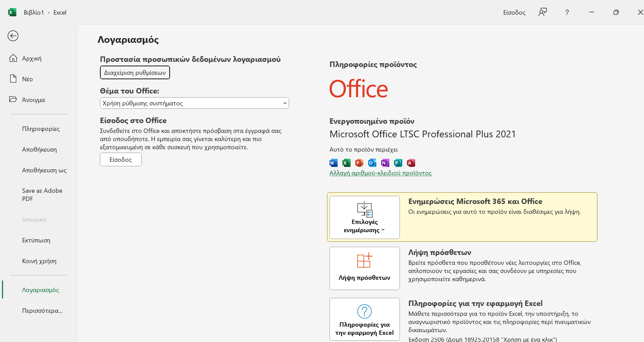This screenshot has width=644, height=342.
Task: Click the Λογαριασμός page heading
Action: click(x=128, y=40)
